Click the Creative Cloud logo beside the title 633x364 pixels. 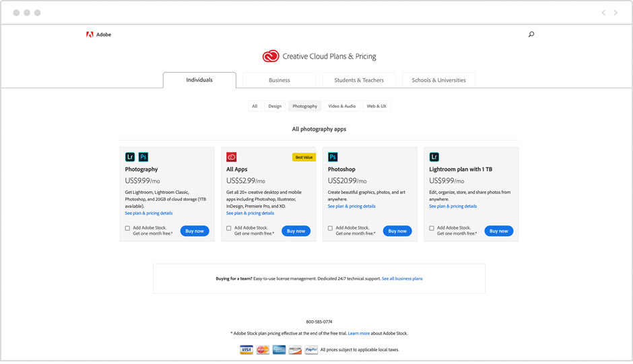coord(271,56)
